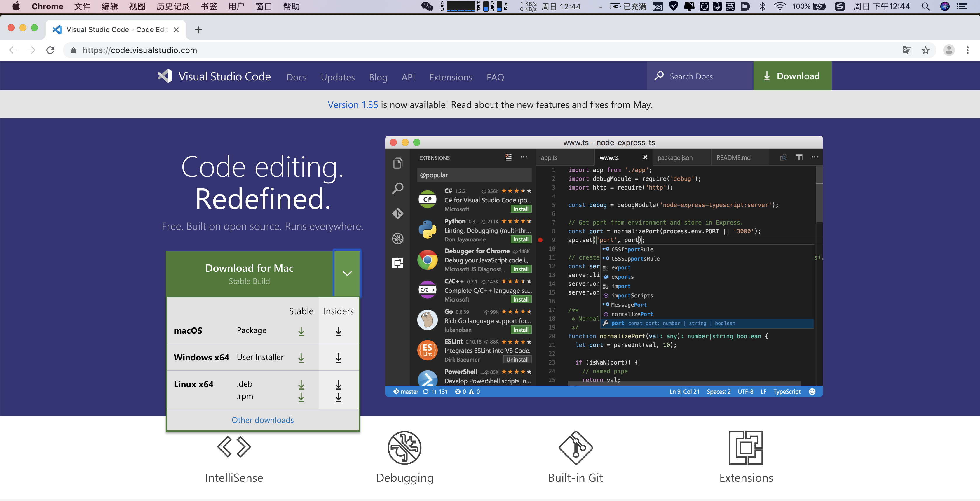The width and height of the screenshot is (980, 501).
Task: Click the Python extension logo
Action: pyautogui.click(x=427, y=230)
